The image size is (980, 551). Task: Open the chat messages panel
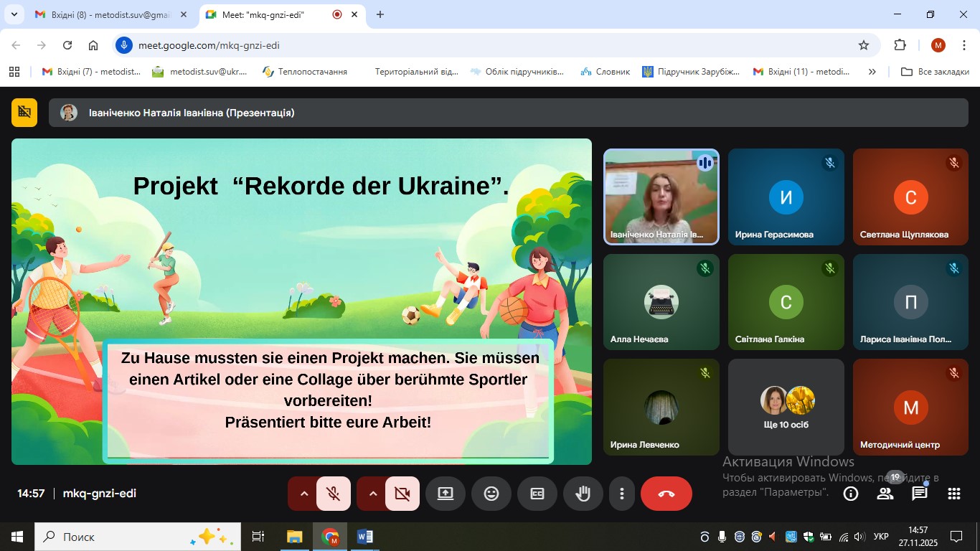click(x=919, y=494)
